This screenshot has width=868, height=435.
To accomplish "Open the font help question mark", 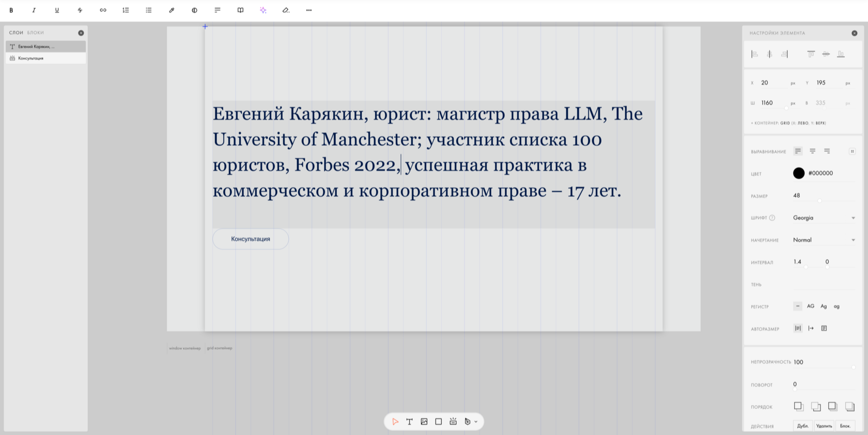I will [x=772, y=218].
